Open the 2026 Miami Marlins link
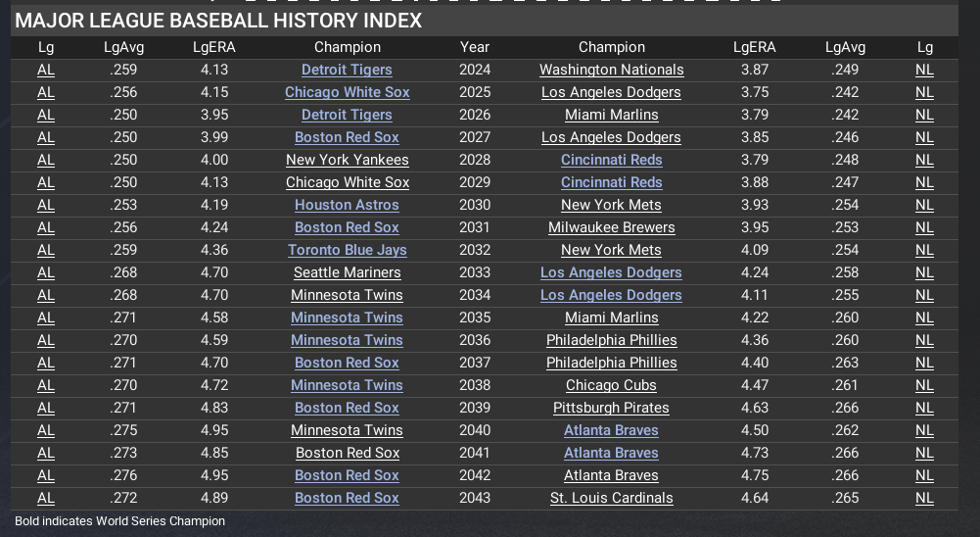The width and height of the screenshot is (980, 537). pyautogui.click(x=611, y=115)
